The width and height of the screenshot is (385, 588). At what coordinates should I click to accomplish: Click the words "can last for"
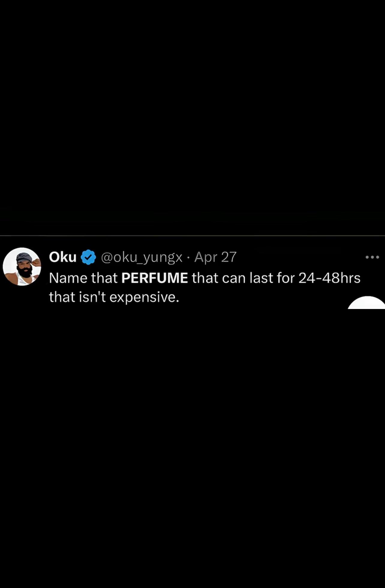[x=258, y=278]
